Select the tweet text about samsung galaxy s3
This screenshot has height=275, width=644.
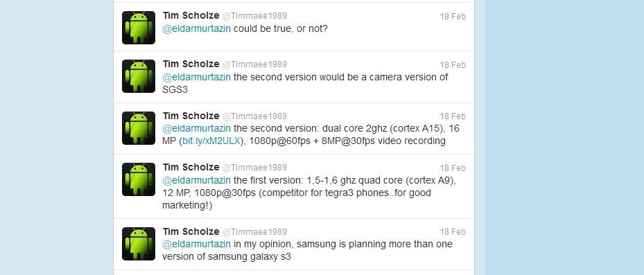pyautogui.click(x=308, y=250)
